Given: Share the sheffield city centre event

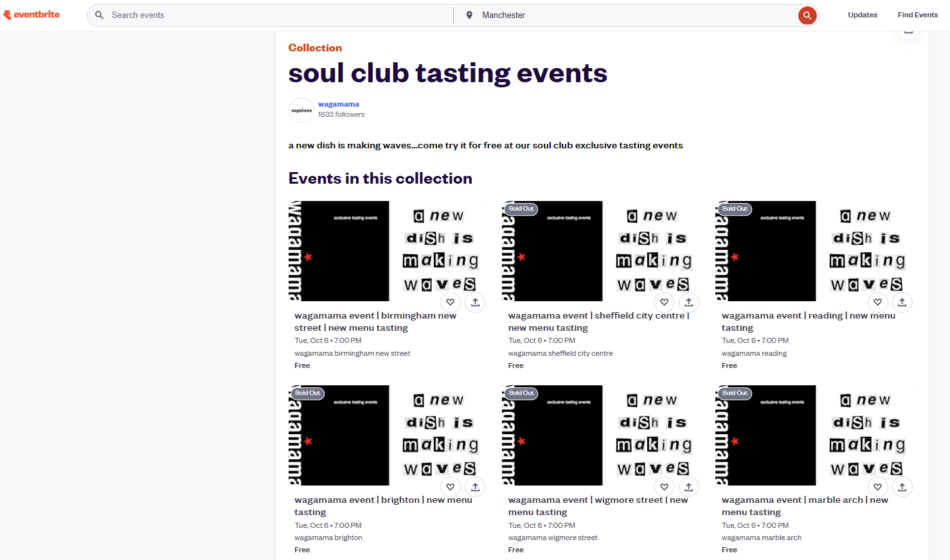Looking at the screenshot, I should 688,302.
